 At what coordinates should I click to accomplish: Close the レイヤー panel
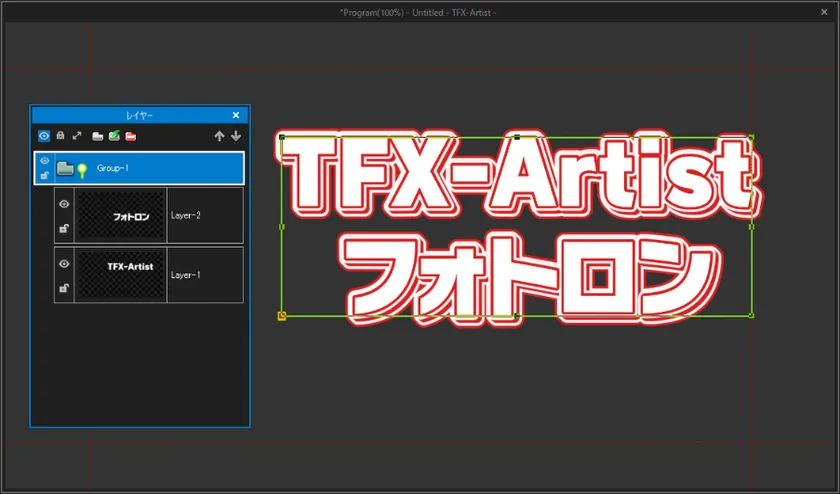(x=236, y=116)
